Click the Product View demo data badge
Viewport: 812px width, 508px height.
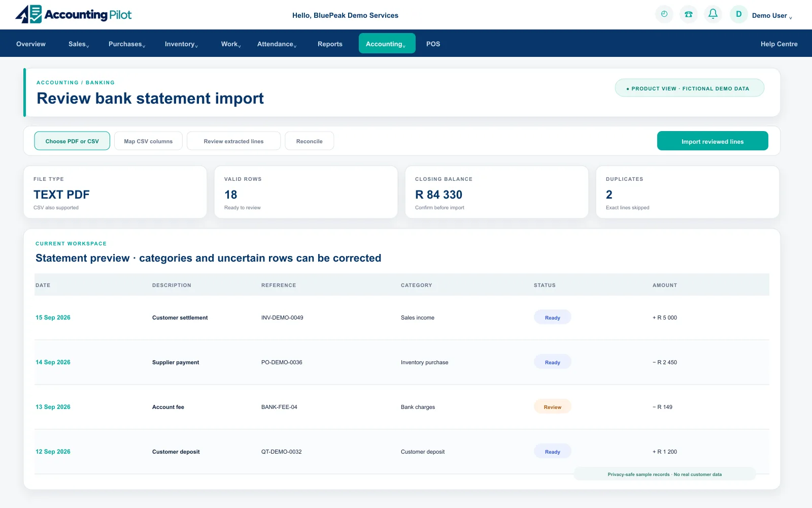[x=690, y=88]
